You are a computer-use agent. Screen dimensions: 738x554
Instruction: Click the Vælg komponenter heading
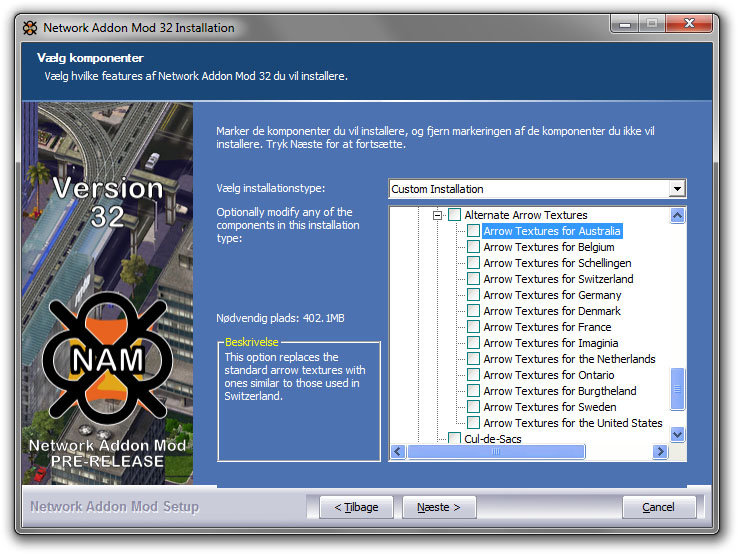90,58
